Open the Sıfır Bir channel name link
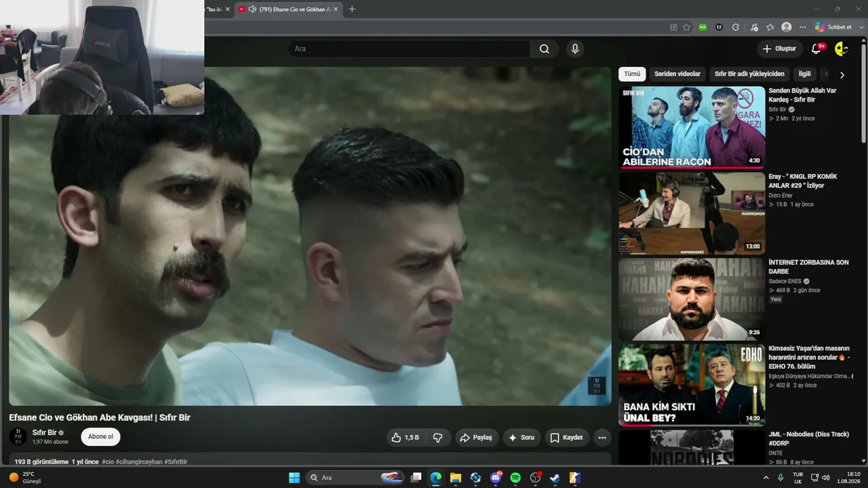The image size is (868, 488). tap(44, 432)
